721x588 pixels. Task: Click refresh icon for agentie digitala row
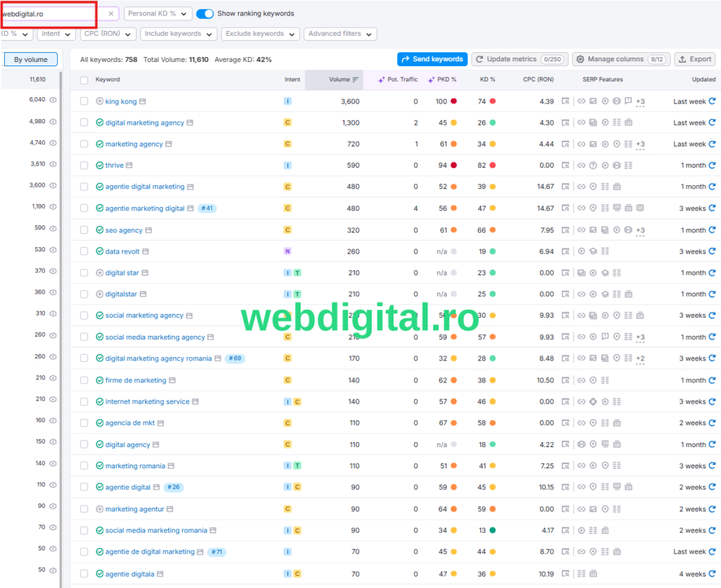[x=712, y=574]
